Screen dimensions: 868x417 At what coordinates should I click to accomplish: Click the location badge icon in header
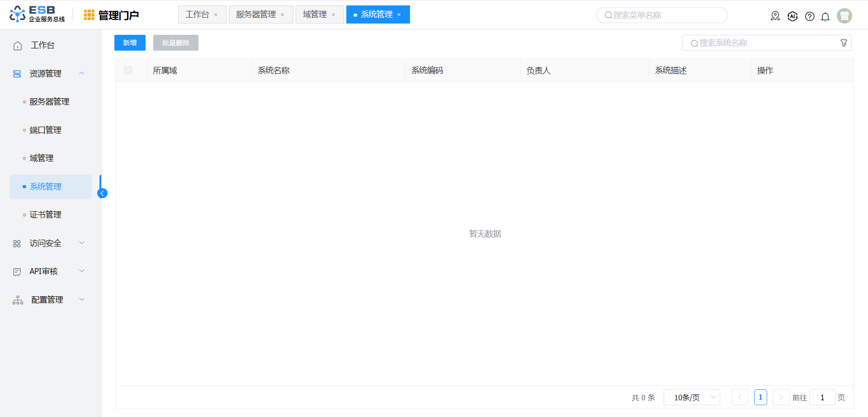click(x=775, y=16)
